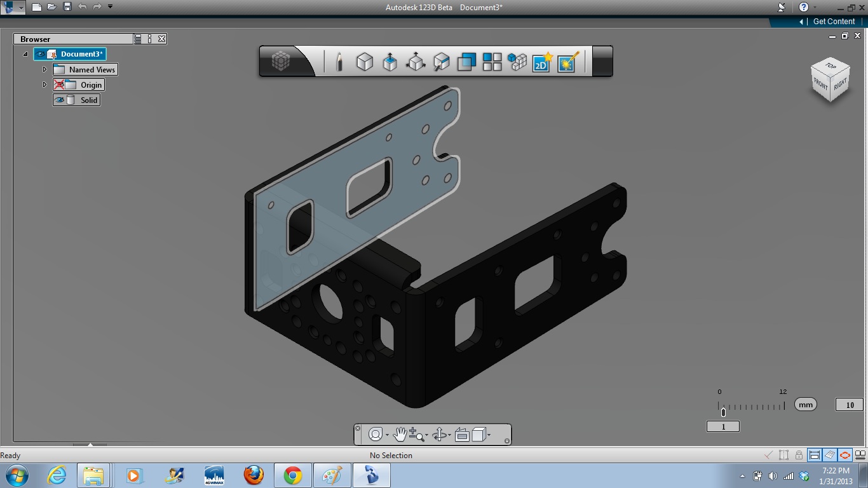Open the Browser panel calculator icon
Viewport: 868px width, 488px height.
pyautogui.click(x=138, y=39)
